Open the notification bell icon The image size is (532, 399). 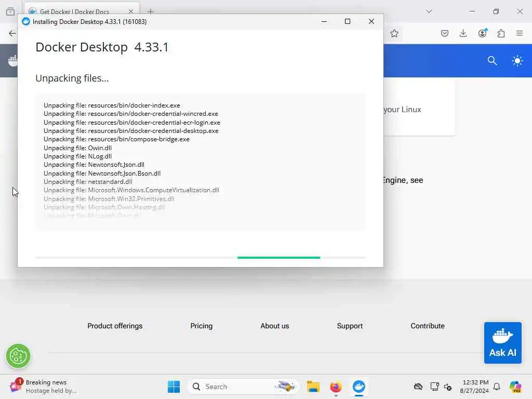click(x=497, y=387)
